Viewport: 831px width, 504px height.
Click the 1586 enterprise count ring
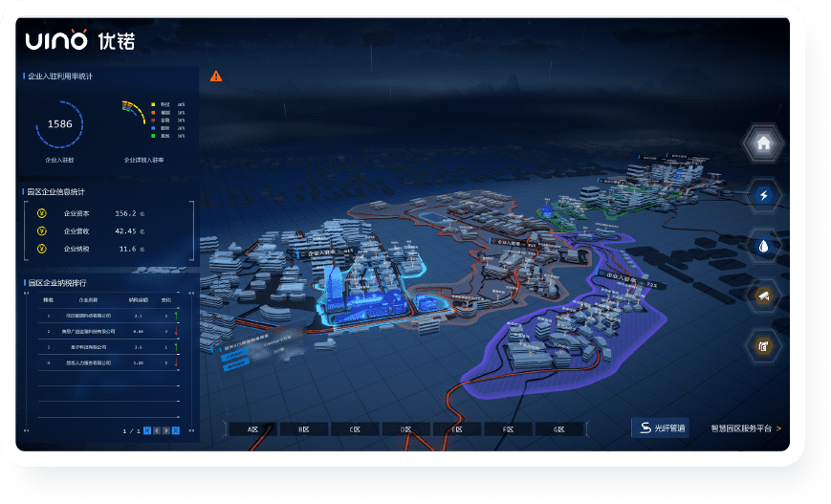59,124
